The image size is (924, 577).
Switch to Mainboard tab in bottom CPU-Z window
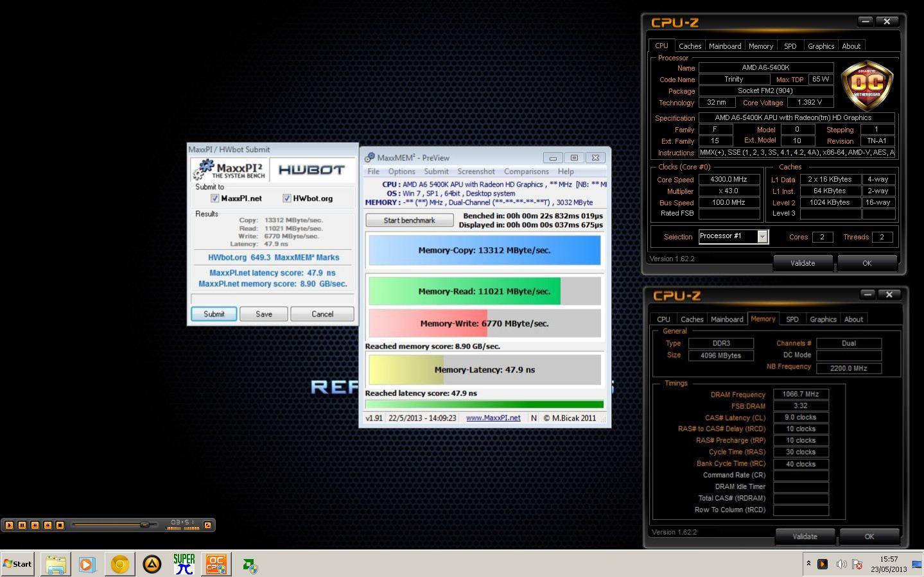coord(726,319)
